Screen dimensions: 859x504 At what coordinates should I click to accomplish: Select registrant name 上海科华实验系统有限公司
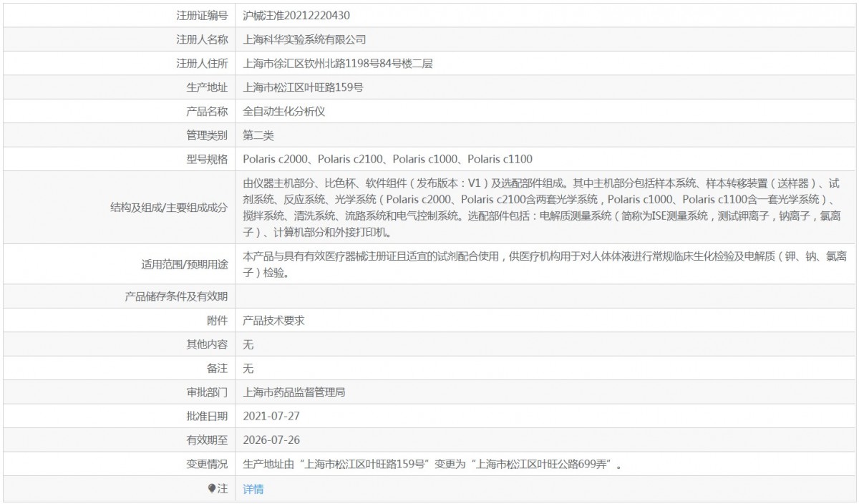coord(305,39)
